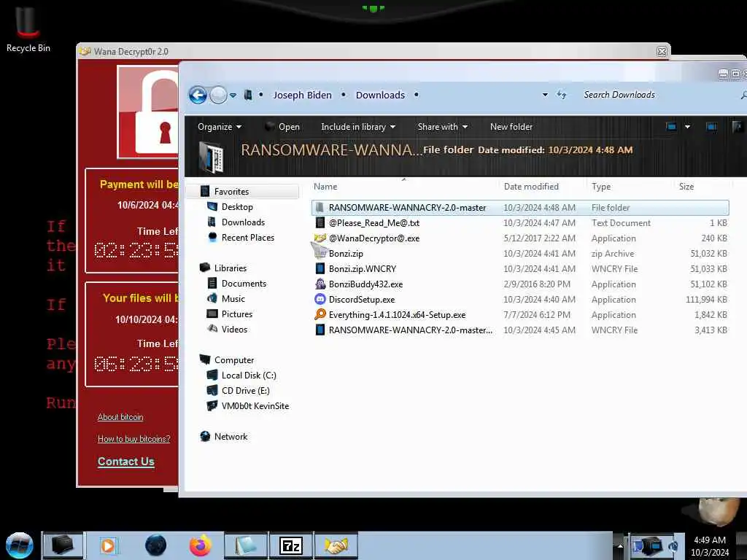Open the Pictures library
This screenshot has width=747, height=560.
pyautogui.click(x=237, y=314)
